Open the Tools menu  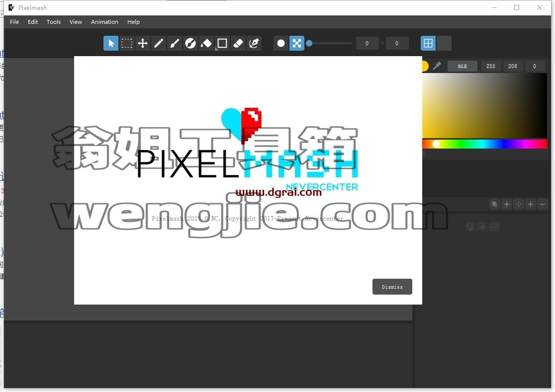click(54, 22)
